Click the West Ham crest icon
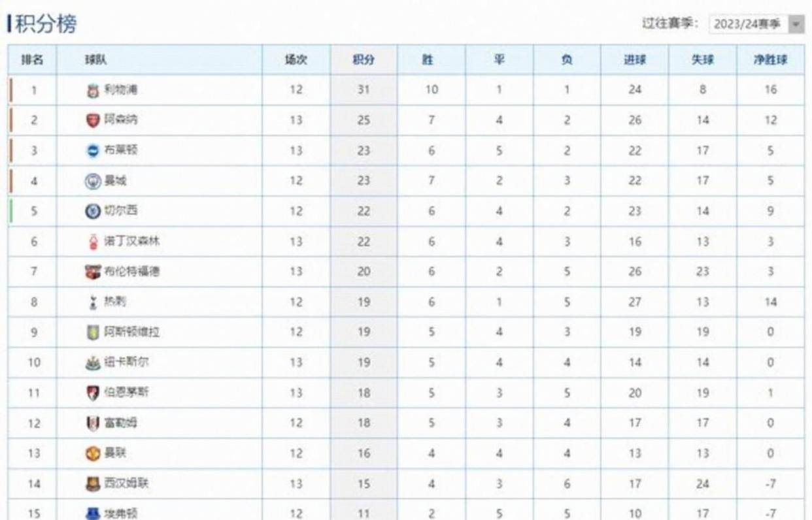812x520 pixels. tap(93, 484)
